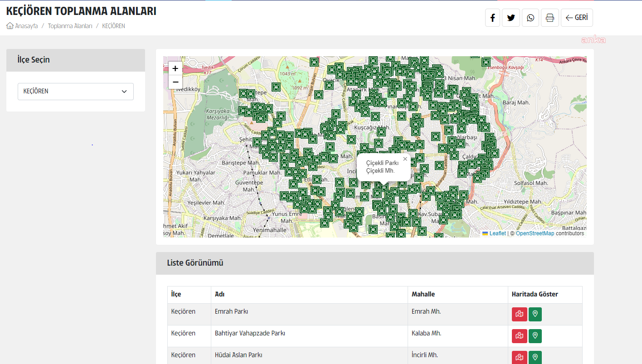642x364 pixels.
Task: Click the Adı column header
Action: point(219,294)
